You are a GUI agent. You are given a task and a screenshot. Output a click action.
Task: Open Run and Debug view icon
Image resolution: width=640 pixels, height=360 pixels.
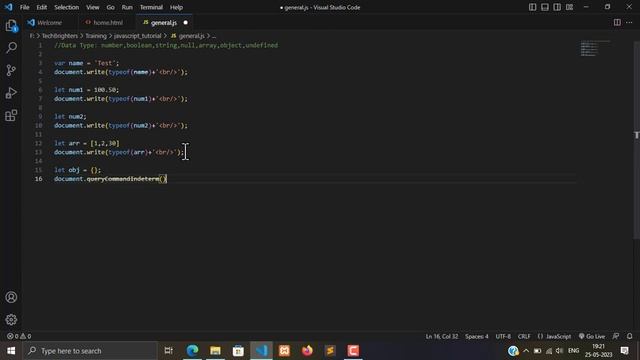pos(11,93)
